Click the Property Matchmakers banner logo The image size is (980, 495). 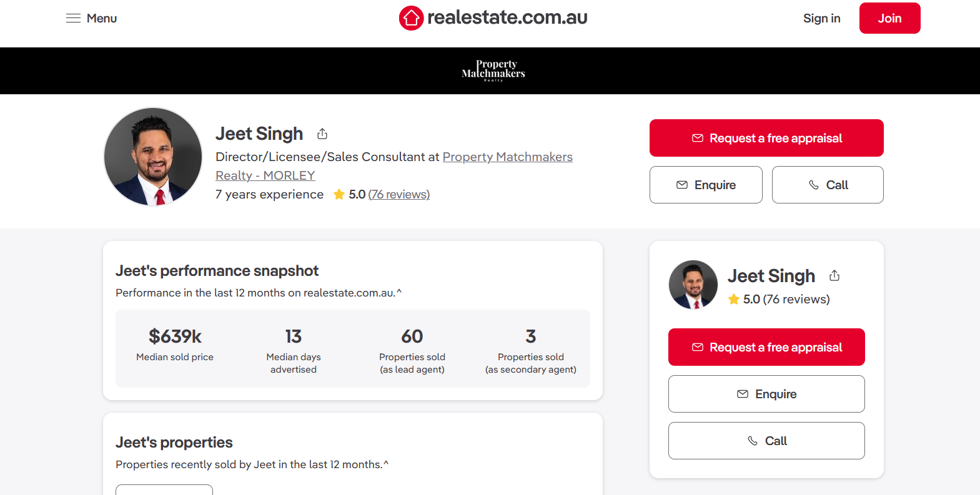coord(493,71)
